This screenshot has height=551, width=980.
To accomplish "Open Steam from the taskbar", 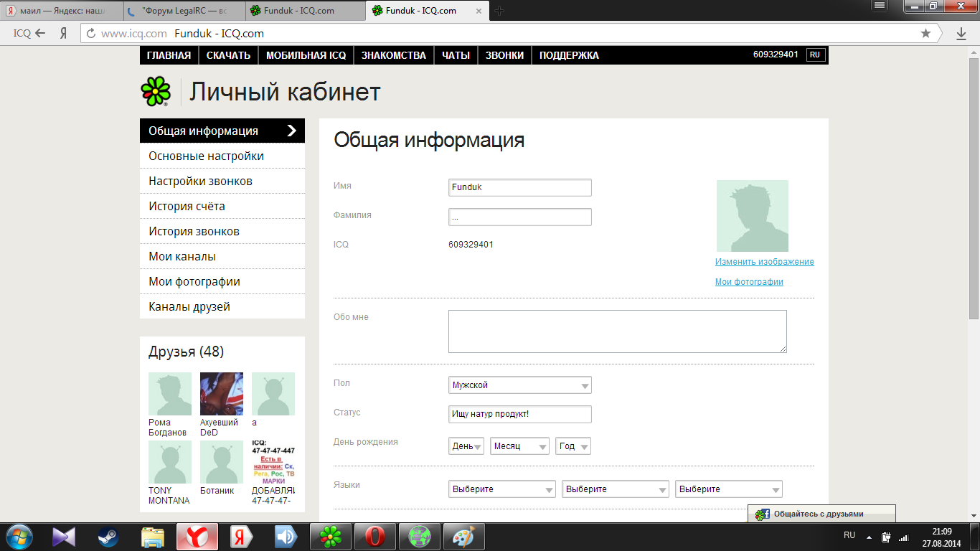I will click(108, 537).
